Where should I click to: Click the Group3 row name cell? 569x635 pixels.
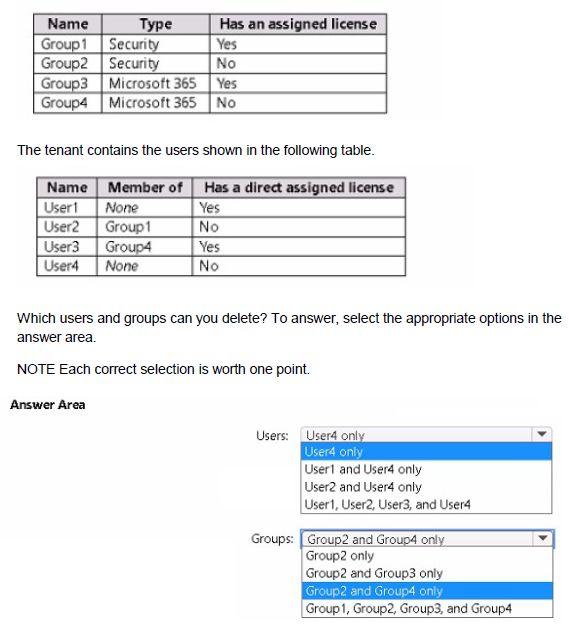pyautogui.click(x=68, y=83)
